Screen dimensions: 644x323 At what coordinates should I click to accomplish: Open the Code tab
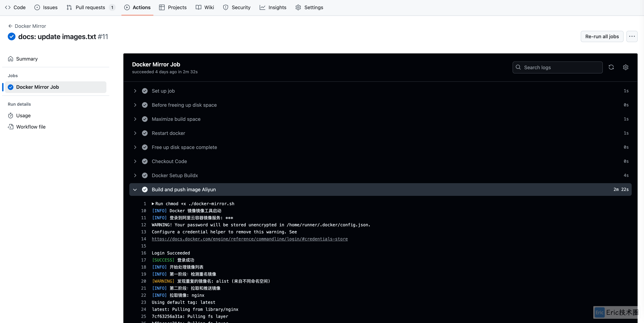[15, 8]
